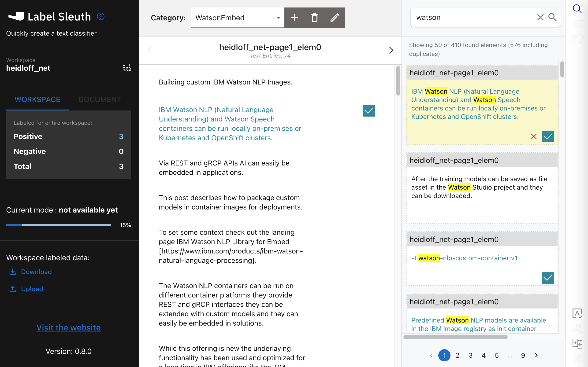Add a new category with plus button
588x367 pixels.
pyautogui.click(x=294, y=18)
